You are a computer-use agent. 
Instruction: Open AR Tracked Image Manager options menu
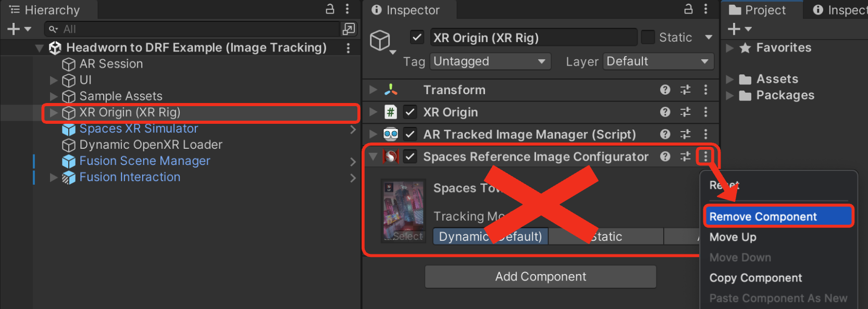click(706, 134)
